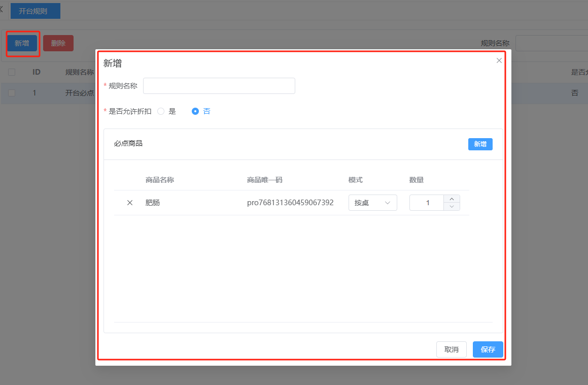Add a product via 新增 in 必点商品
This screenshot has height=385, width=588.
[480, 144]
